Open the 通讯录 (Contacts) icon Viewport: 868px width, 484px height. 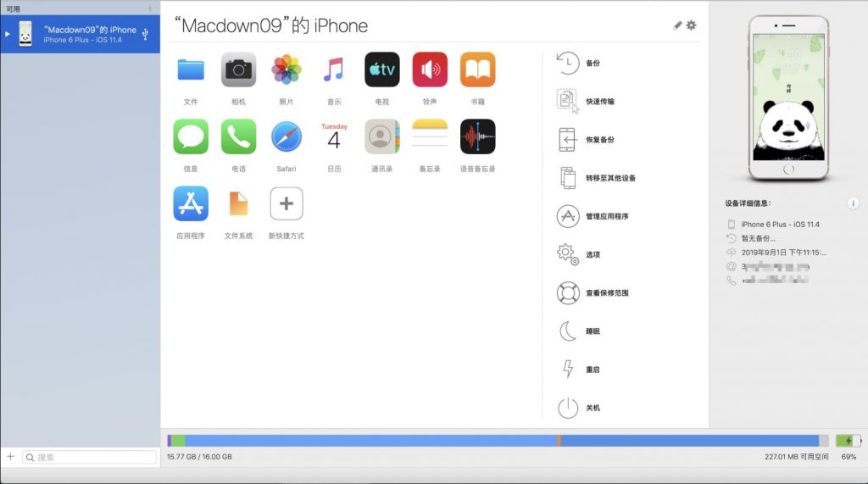click(x=382, y=136)
